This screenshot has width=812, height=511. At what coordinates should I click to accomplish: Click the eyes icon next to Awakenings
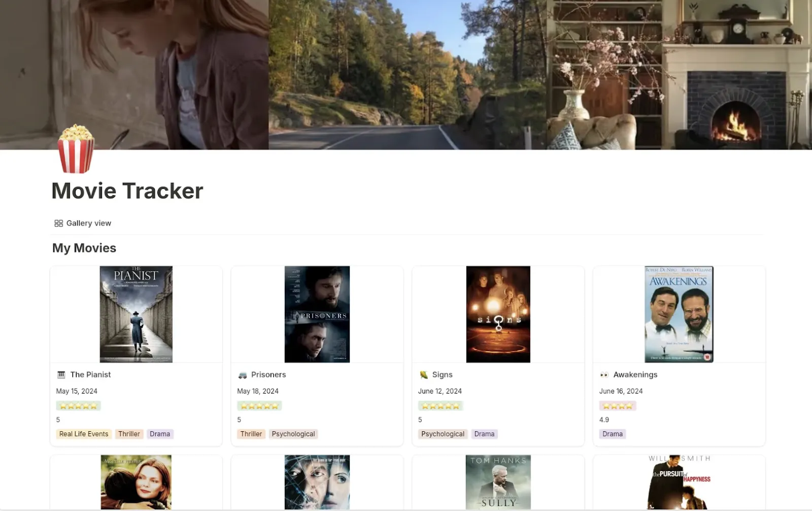[604, 375]
